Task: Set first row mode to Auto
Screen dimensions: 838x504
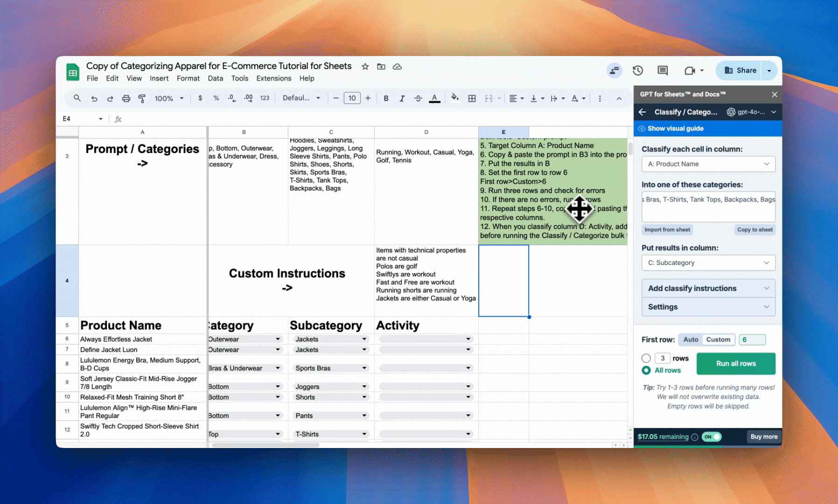Action: click(x=691, y=339)
